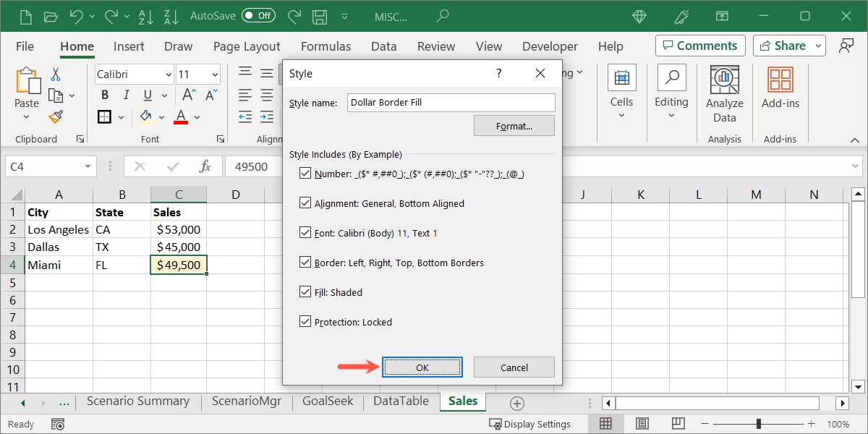The image size is (868, 434).
Task: Select the ScenarioMgr sheet tab
Action: coord(247,401)
